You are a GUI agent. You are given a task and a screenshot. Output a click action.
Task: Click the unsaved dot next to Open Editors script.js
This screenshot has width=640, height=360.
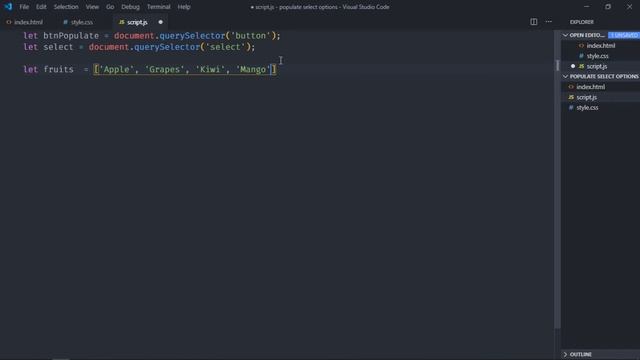coord(573,66)
